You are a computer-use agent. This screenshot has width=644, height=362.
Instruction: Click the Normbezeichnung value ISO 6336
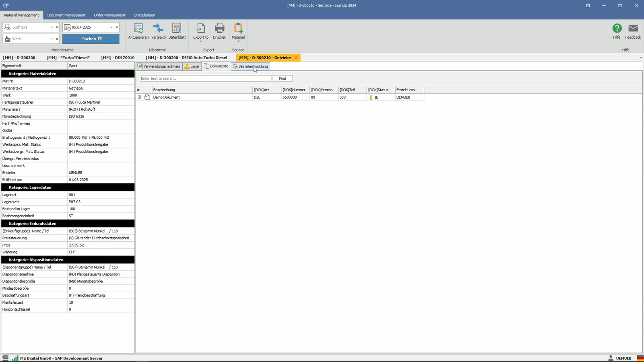101,116
